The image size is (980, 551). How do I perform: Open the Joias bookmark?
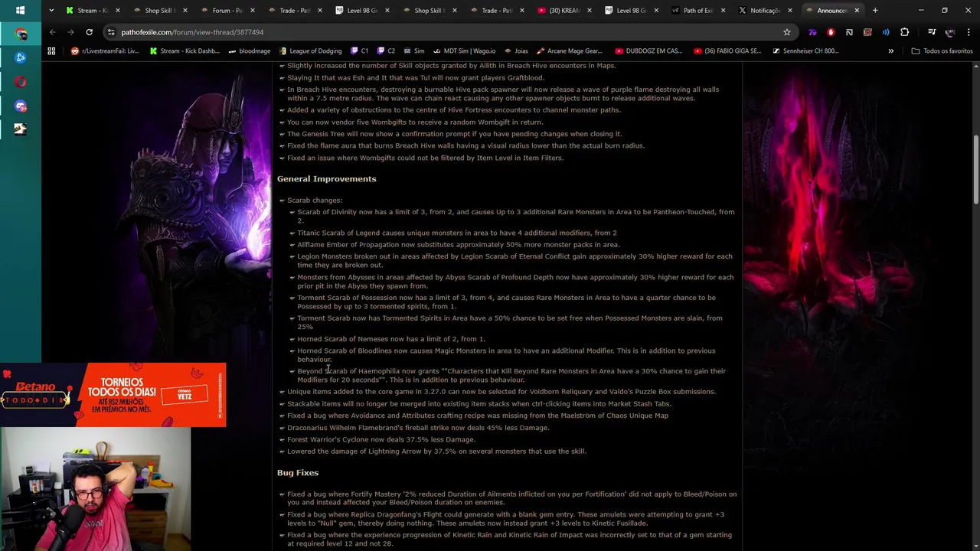[x=516, y=51]
